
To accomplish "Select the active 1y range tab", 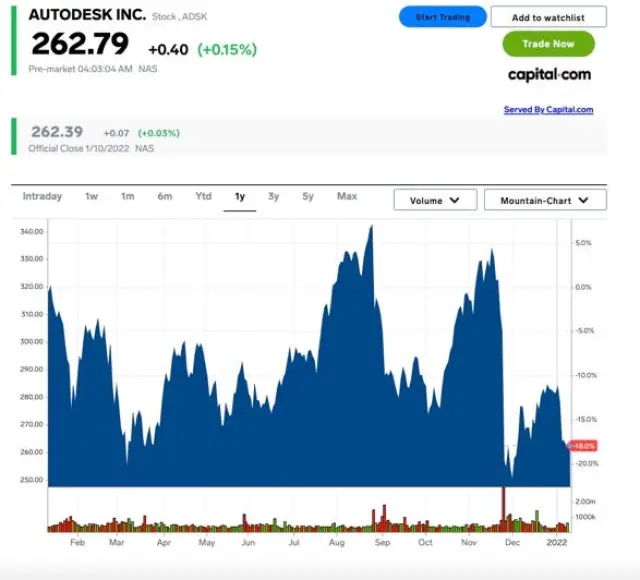I will point(240,197).
